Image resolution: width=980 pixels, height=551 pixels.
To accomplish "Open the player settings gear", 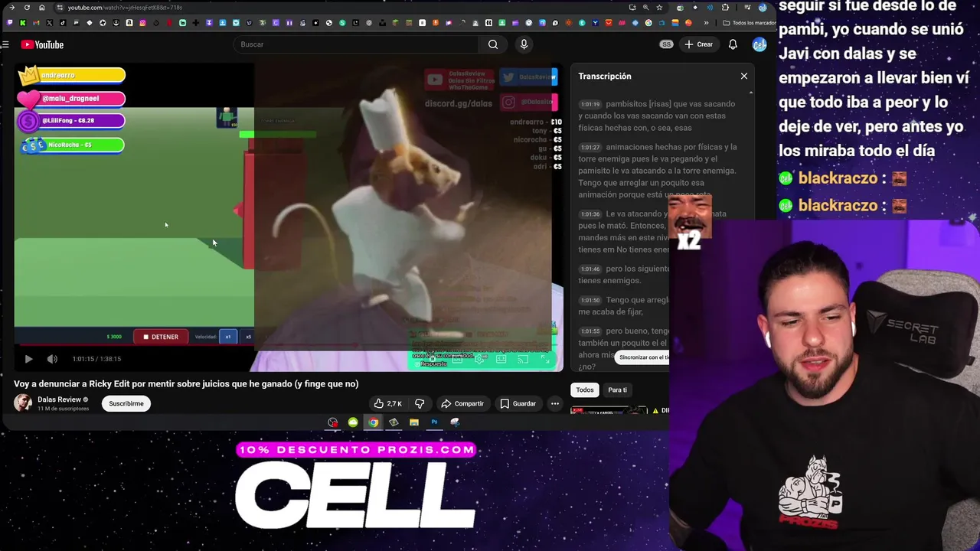I will coord(479,359).
